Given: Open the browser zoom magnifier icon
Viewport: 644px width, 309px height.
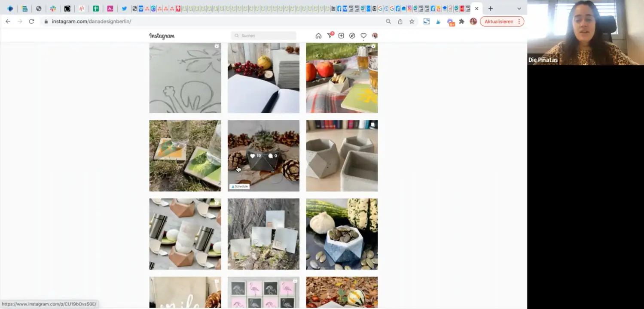Looking at the screenshot, I should [x=388, y=21].
